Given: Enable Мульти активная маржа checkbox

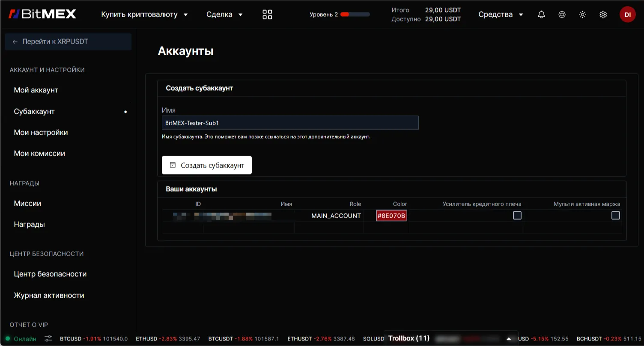Looking at the screenshot, I should point(616,216).
